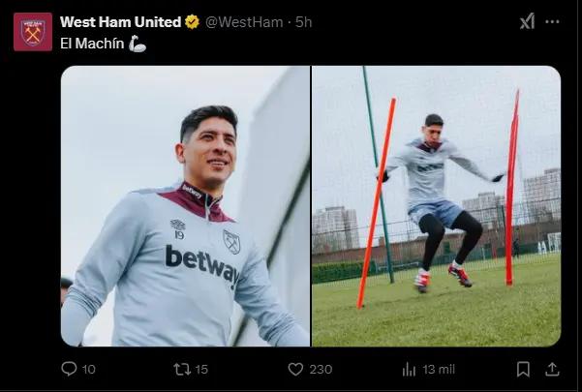Click the share post arrow icon
Viewport: 582px width, 392px height.
point(552,369)
